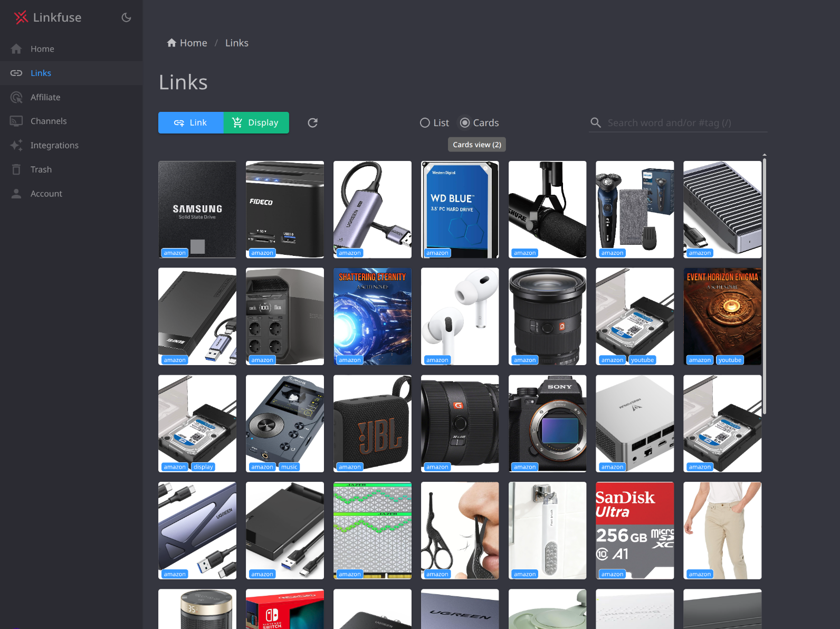Click the Home breadcrumb house icon
The width and height of the screenshot is (840, 629).
171,43
